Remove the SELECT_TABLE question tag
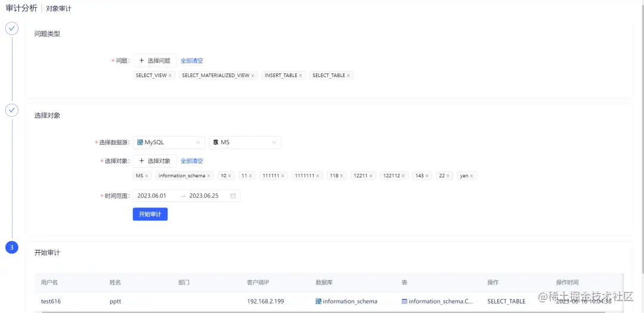Screen dimensions: 644x313 coord(348,76)
